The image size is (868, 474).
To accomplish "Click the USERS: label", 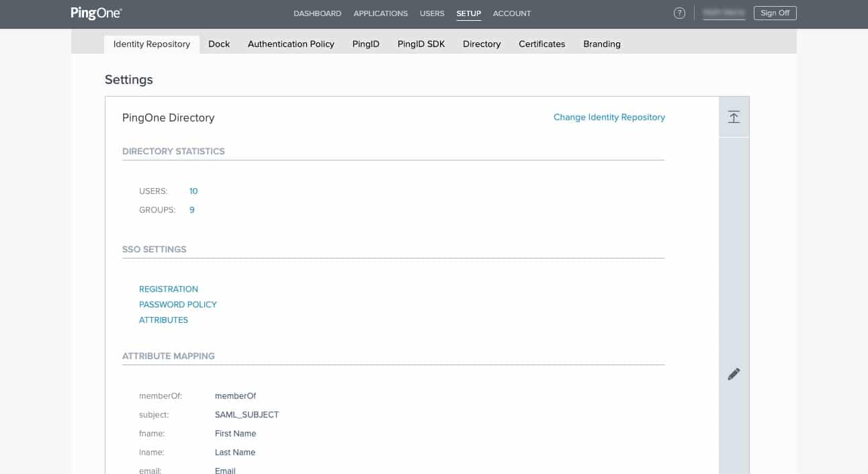I will [153, 191].
